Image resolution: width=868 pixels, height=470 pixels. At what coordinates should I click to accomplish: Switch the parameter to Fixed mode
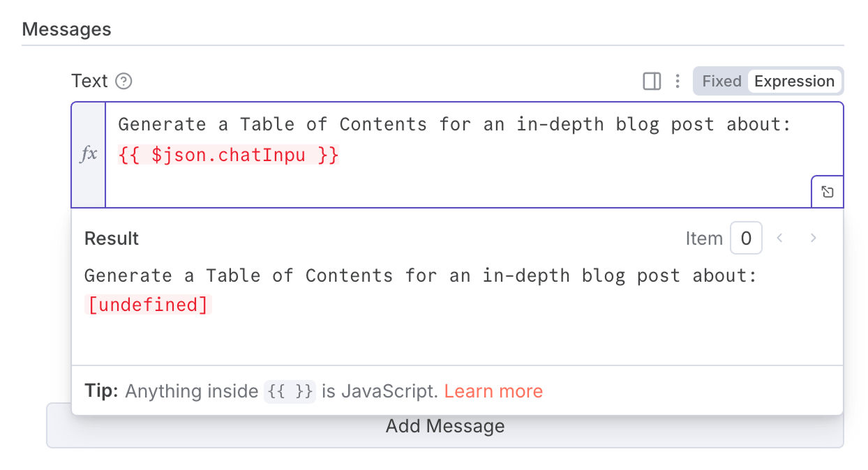pyautogui.click(x=721, y=81)
